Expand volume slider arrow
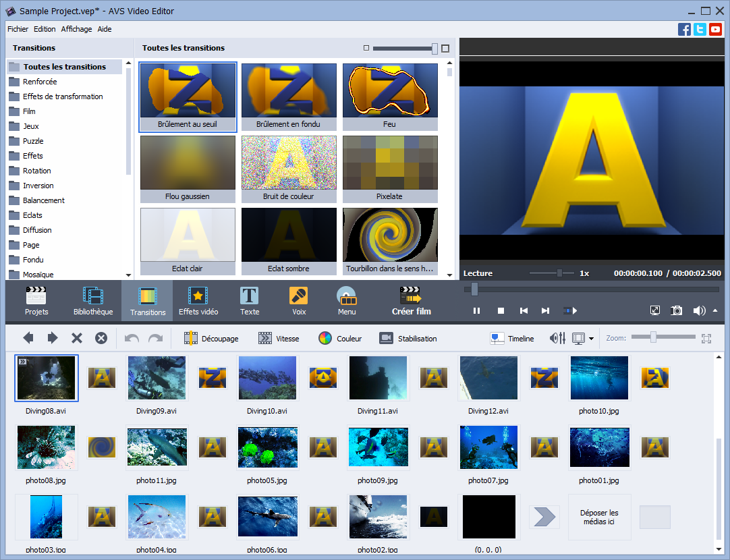 (715, 310)
